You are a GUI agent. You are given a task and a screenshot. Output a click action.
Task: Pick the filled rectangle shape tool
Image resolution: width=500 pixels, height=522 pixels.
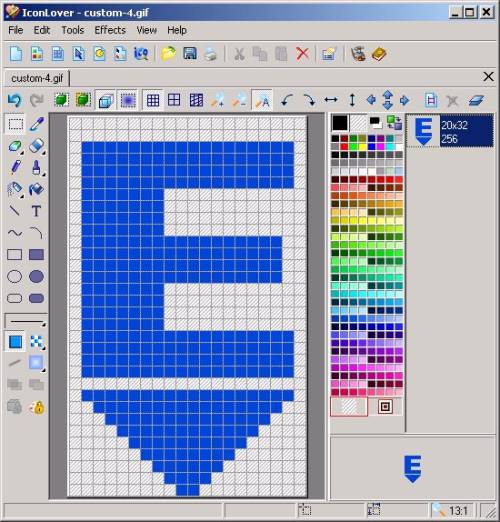click(36, 255)
